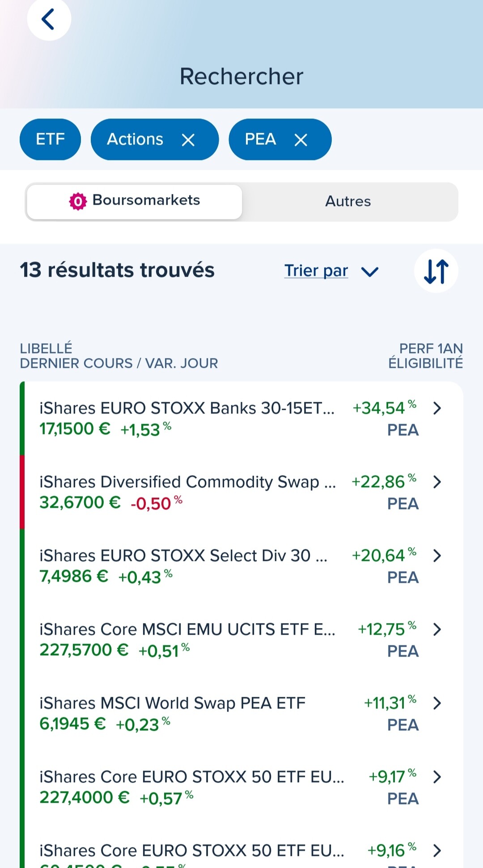Toggle the ETF filter chip
483x868 pixels.
50,139
